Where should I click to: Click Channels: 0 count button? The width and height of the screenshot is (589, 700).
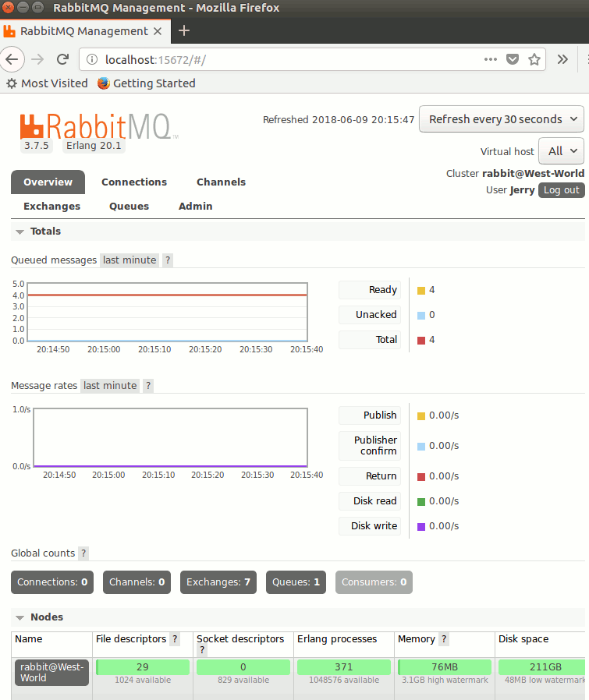coord(137,582)
